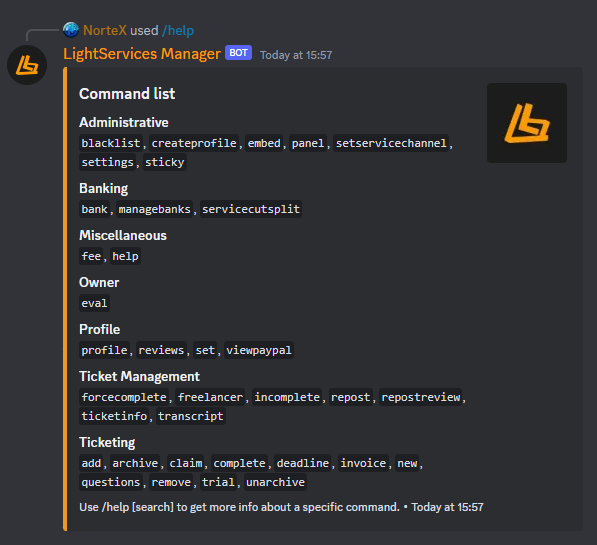Viewport: 597px width, 545px height.
Task: Select the blacklist command tag
Action: point(111,143)
